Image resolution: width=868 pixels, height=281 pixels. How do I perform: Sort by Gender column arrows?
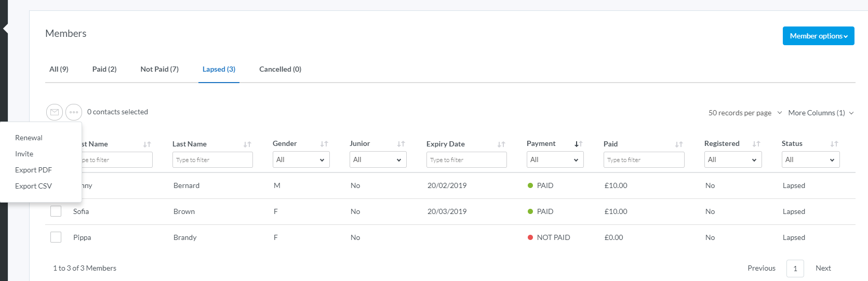324,144
